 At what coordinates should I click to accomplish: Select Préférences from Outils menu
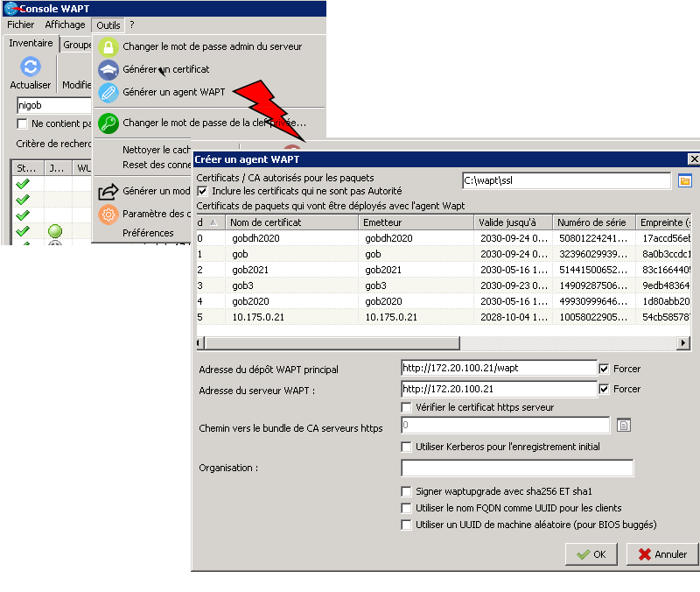(148, 233)
